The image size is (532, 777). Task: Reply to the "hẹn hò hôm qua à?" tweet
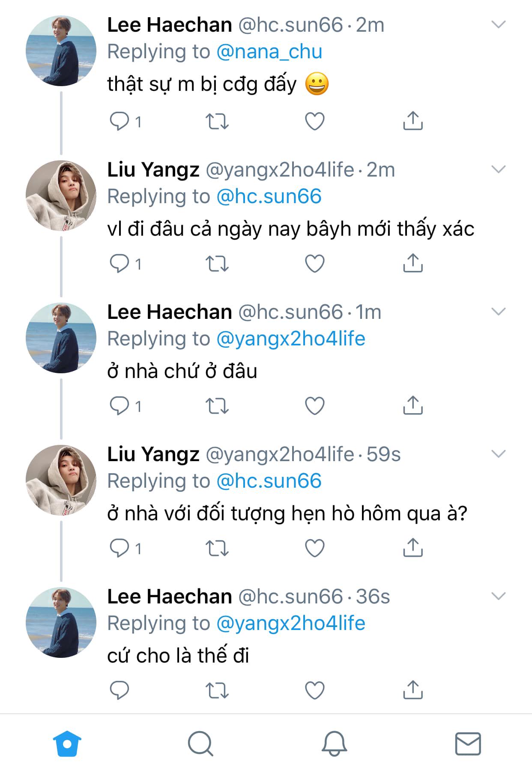[120, 548]
